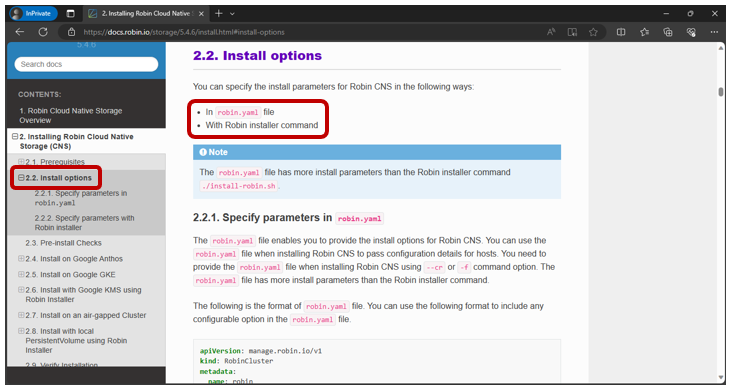Open the tab actions menu icon
Viewport: 733px width, 390px height.
[71, 14]
